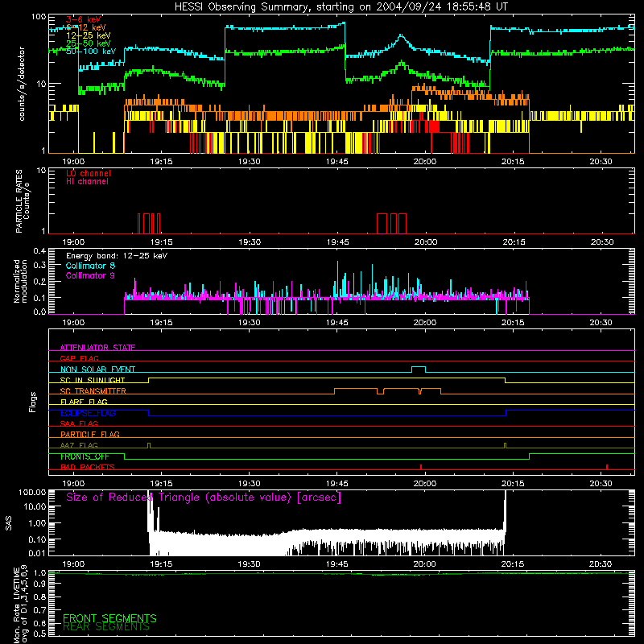This screenshot has height=644, width=644.
Task: Click the SC IN SUNLIGHT flag label
Action: pos(93,380)
